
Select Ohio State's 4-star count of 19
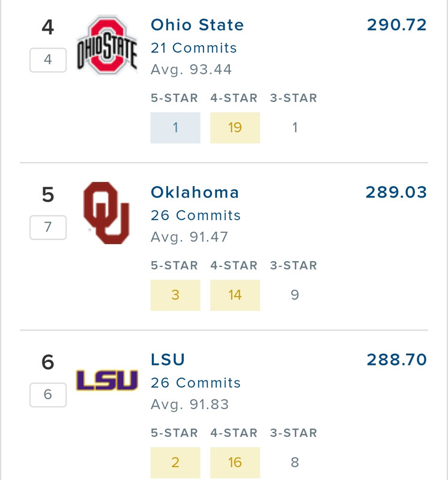coord(235,128)
